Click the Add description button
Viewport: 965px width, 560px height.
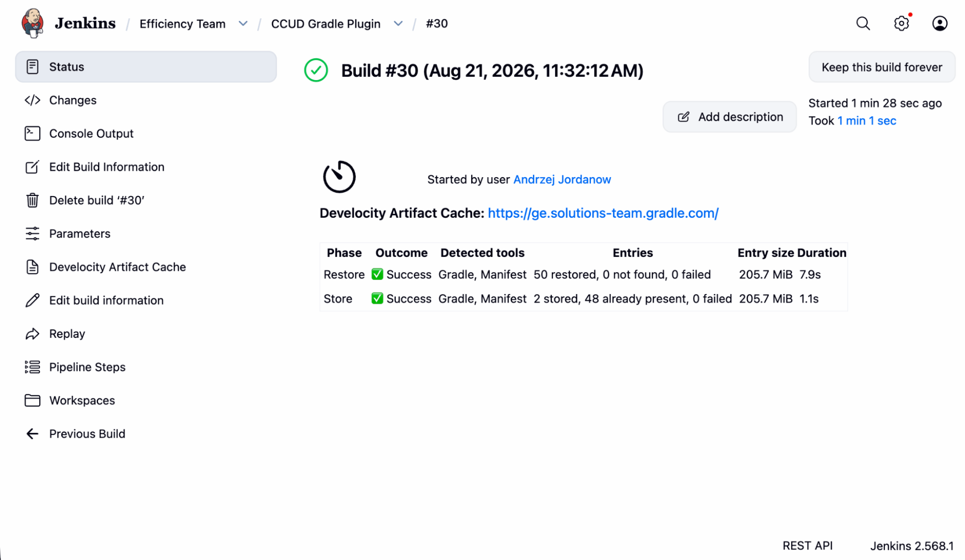point(729,117)
